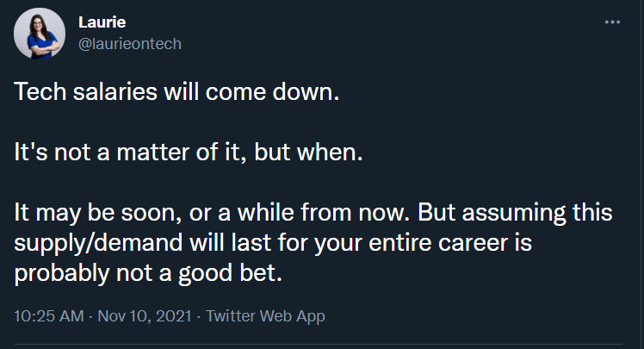
Task: Click the @laurieontech handle
Action: 130,44
